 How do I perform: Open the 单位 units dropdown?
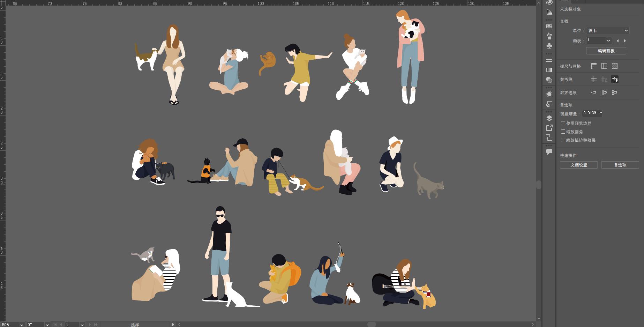(x=608, y=31)
